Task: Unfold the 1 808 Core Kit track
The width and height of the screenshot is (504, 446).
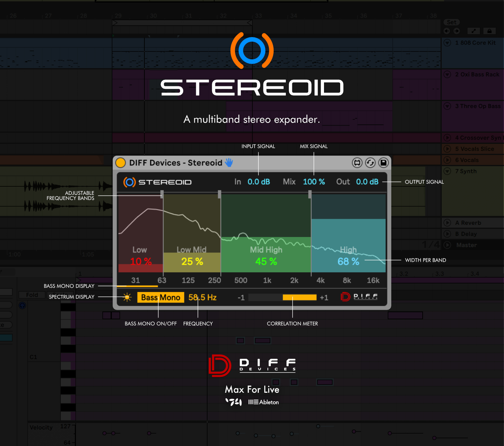Action: click(x=447, y=43)
